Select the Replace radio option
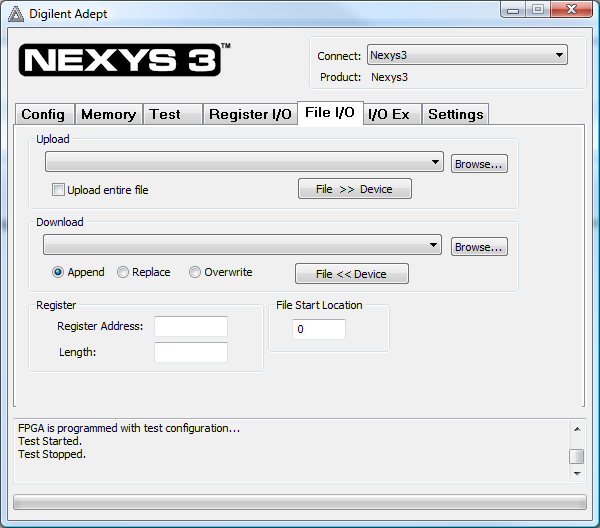The image size is (600, 528). coord(123,272)
